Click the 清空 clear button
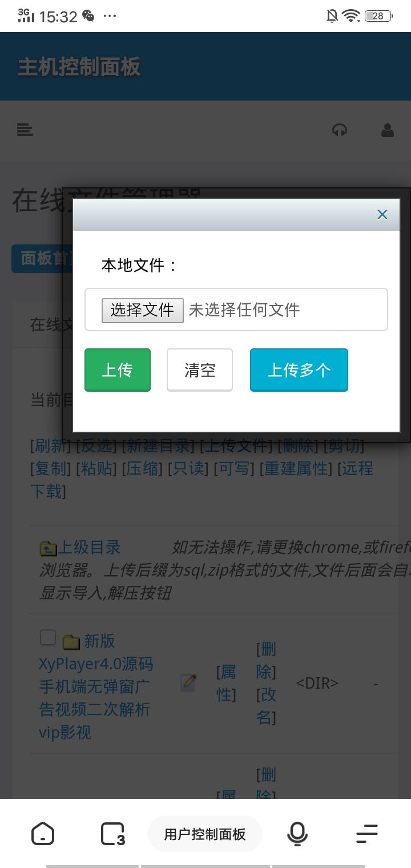 (200, 370)
